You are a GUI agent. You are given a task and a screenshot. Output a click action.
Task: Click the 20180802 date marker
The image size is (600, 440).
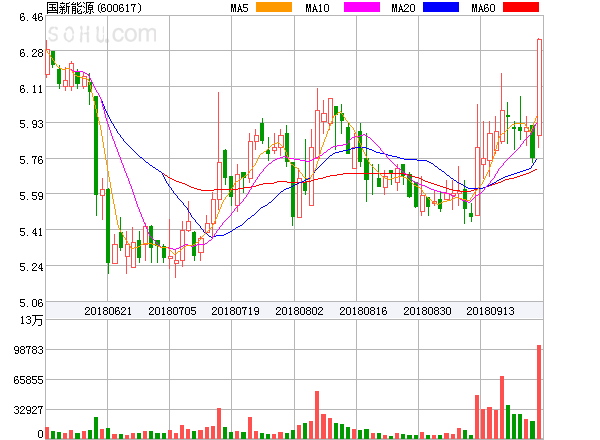(x=299, y=311)
